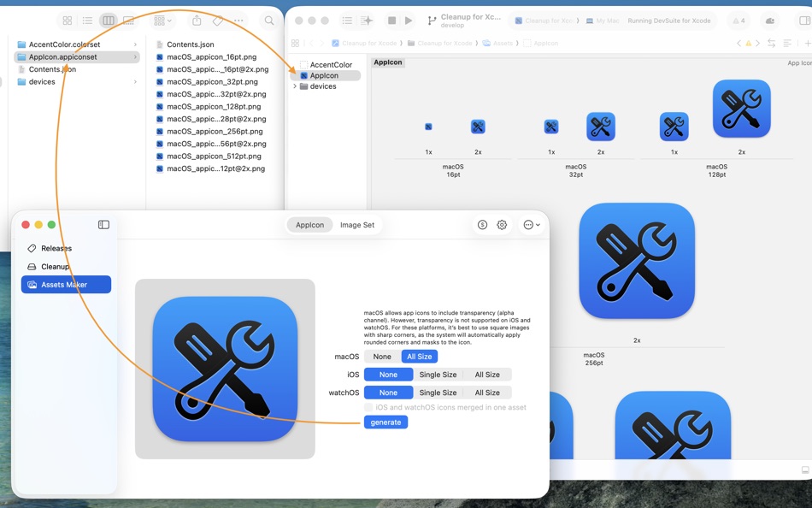Viewport: 812px width, 508px height.
Task: Set watchOS icons to Single Size
Action: [438, 392]
